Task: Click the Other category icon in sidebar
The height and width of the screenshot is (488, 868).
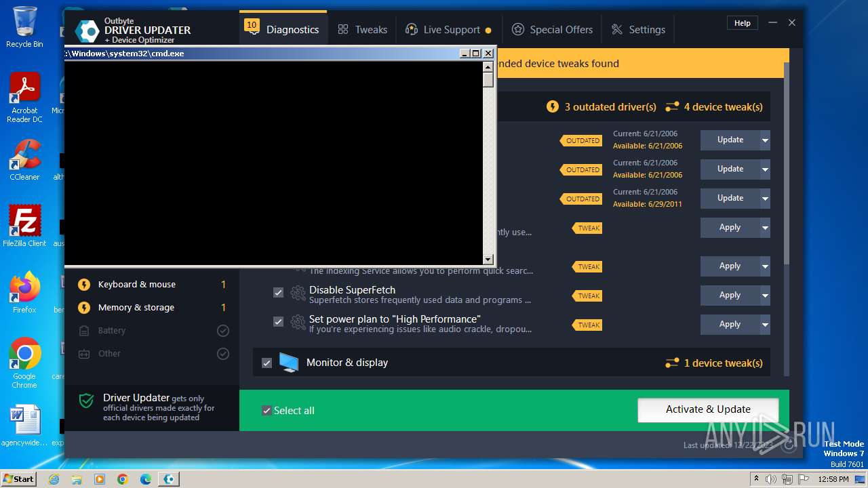Action: coord(84,354)
